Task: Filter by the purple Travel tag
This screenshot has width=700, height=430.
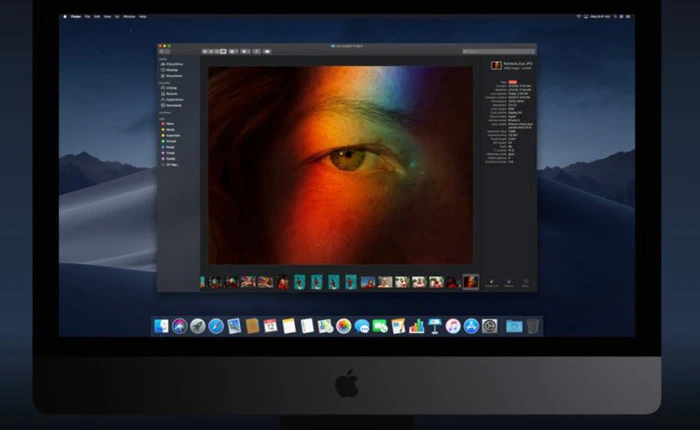Action: [x=169, y=153]
